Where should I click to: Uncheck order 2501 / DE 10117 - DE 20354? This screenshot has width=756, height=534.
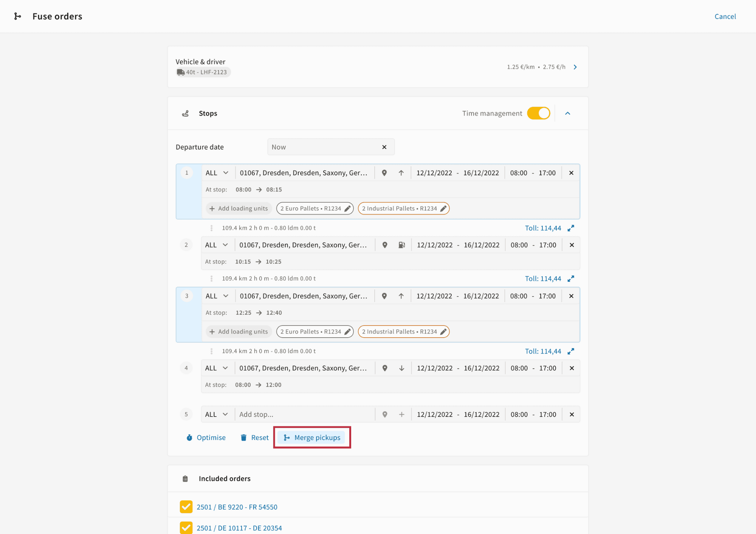click(x=186, y=528)
